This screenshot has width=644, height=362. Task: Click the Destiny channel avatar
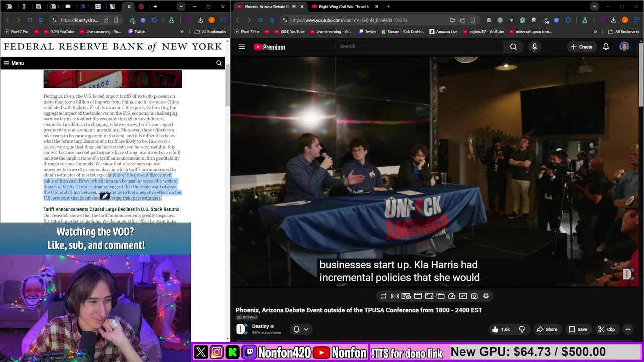click(x=242, y=329)
